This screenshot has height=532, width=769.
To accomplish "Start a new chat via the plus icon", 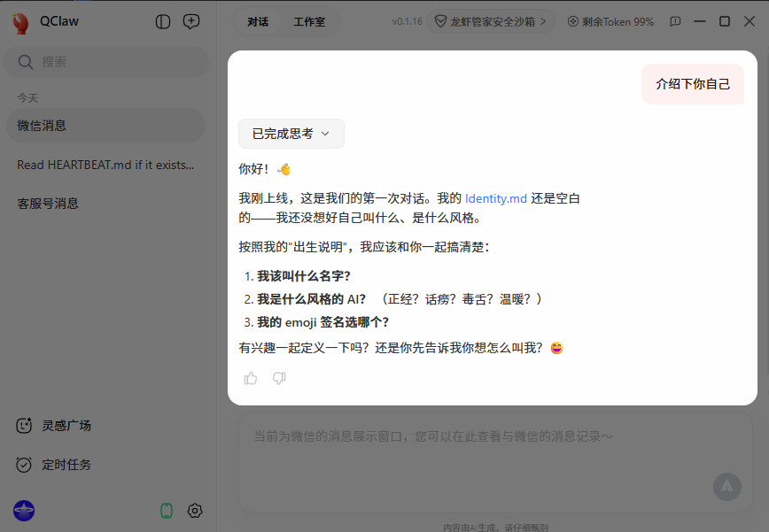I will pyautogui.click(x=191, y=21).
